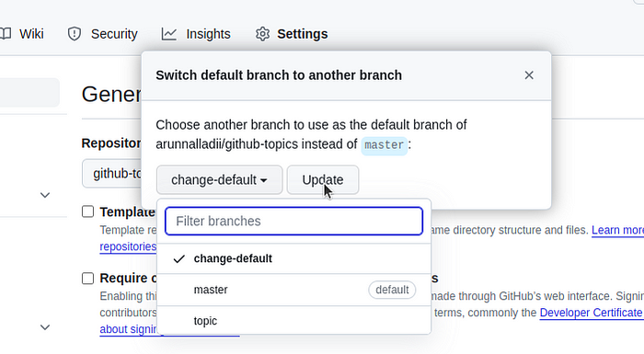
Task: Open the Developer Certificate link
Action: (x=592, y=313)
